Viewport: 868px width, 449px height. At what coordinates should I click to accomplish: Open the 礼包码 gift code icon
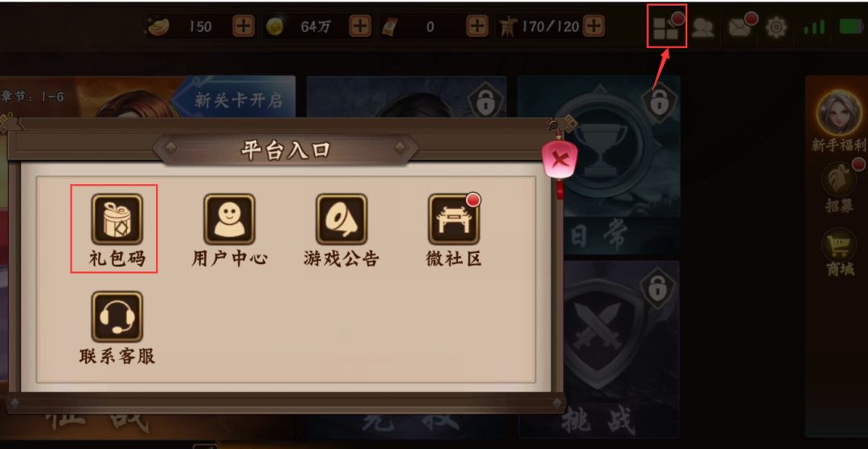click(x=117, y=219)
